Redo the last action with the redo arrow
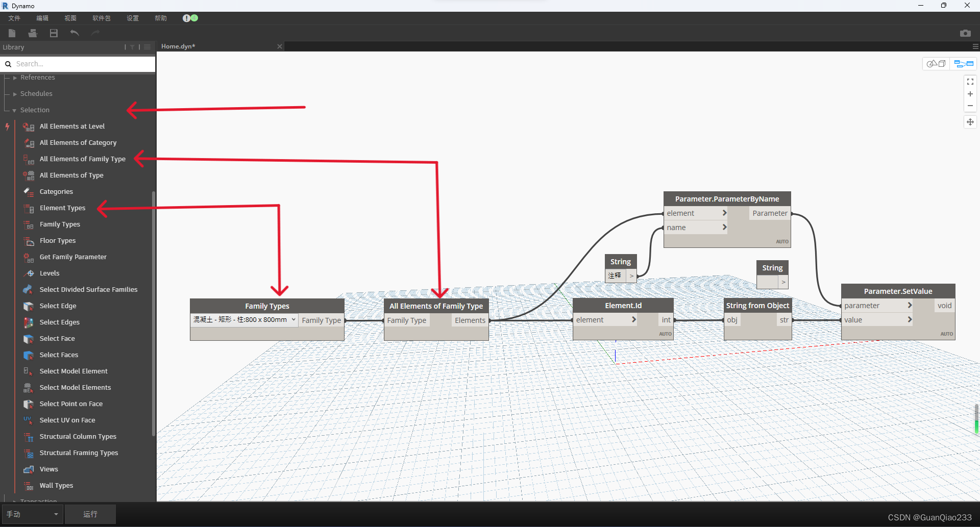 pyautogui.click(x=95, y=33)
